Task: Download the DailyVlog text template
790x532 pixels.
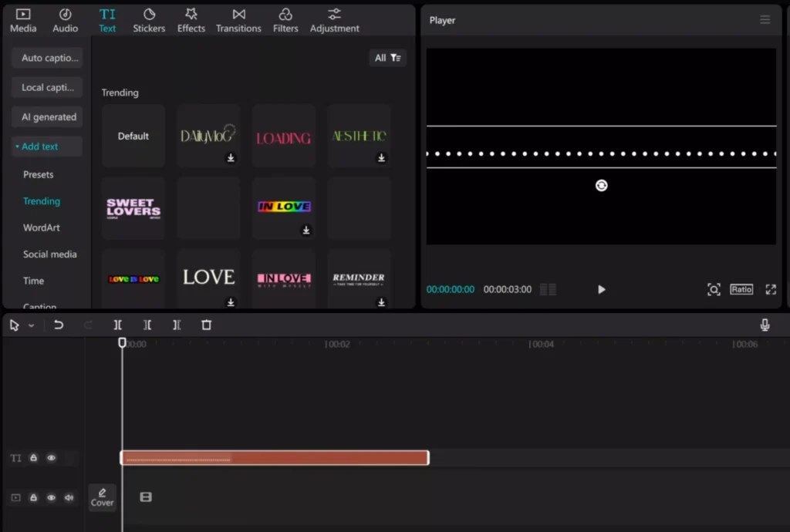Action: pyautogui.click(x=231, y=158)
